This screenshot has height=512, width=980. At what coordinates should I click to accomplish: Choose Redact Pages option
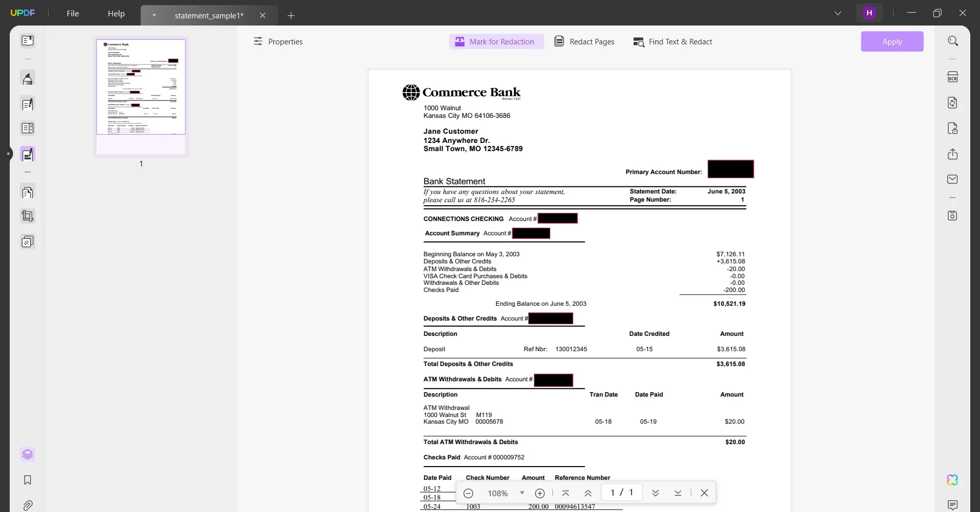(585, 41)
